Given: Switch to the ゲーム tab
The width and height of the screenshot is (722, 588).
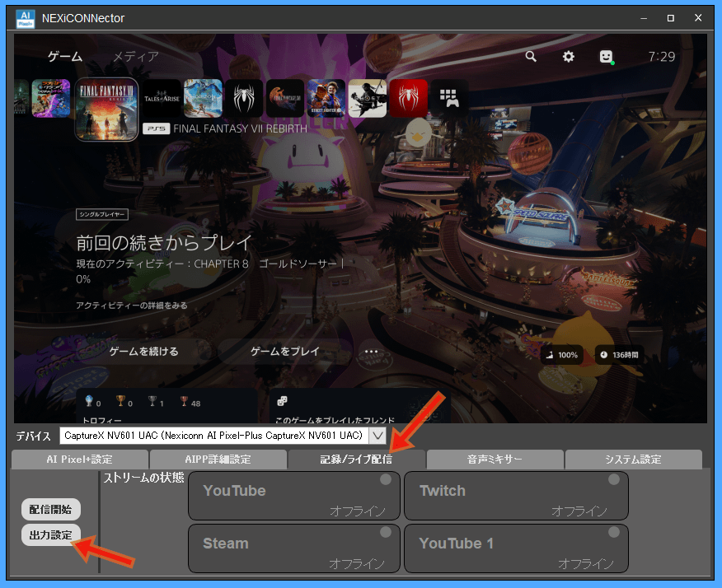Looking at the screenshot, I should [x=65, y=57].
